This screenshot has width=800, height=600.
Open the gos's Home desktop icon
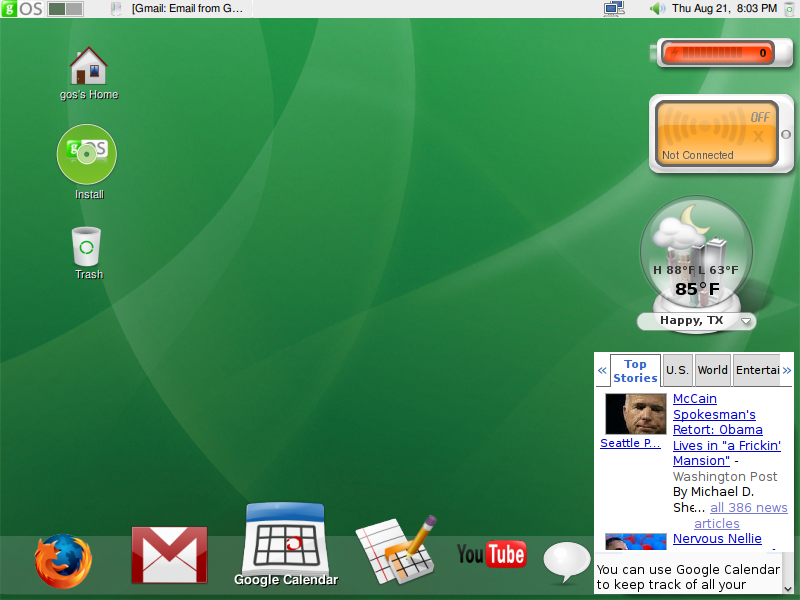pos(89,73)
